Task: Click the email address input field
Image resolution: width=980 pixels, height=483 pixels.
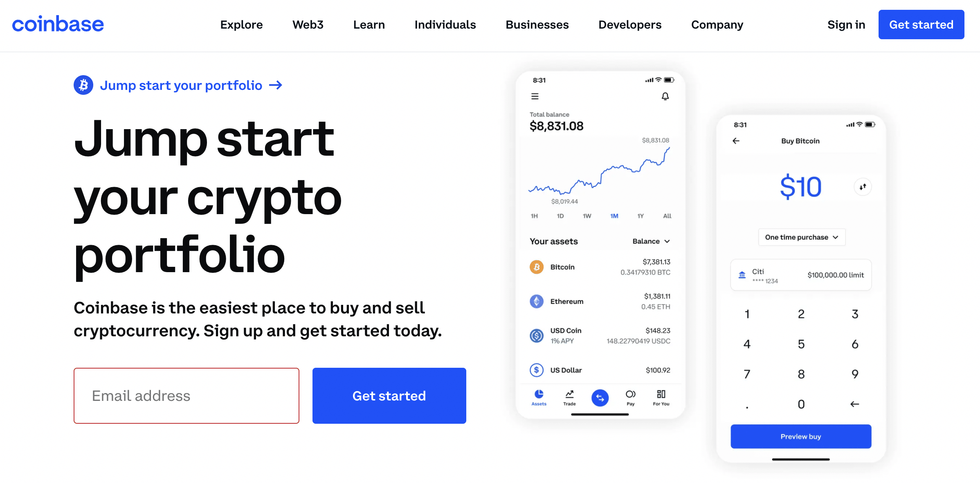Action: coord(187,396)
